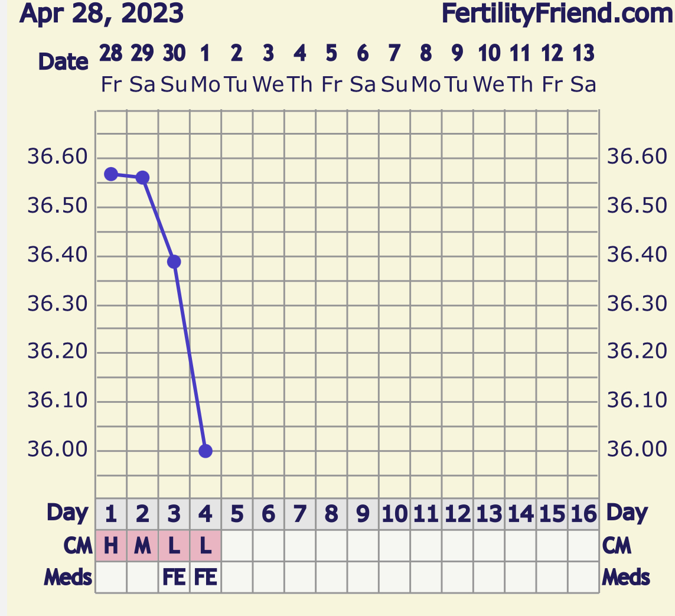Select the CM cell L under day 4
Screen dimensions: 675x616
pos(206,546)
